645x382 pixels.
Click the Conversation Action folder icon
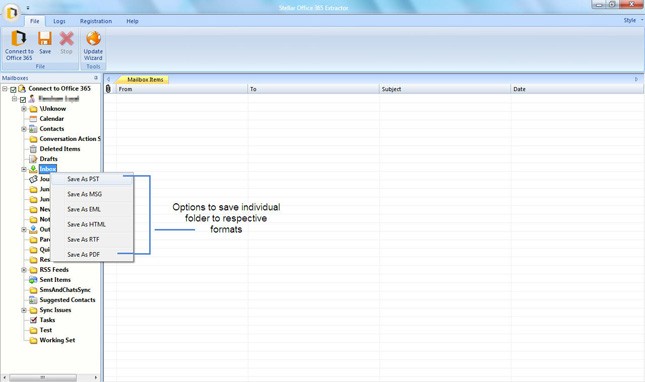(33, 139)
